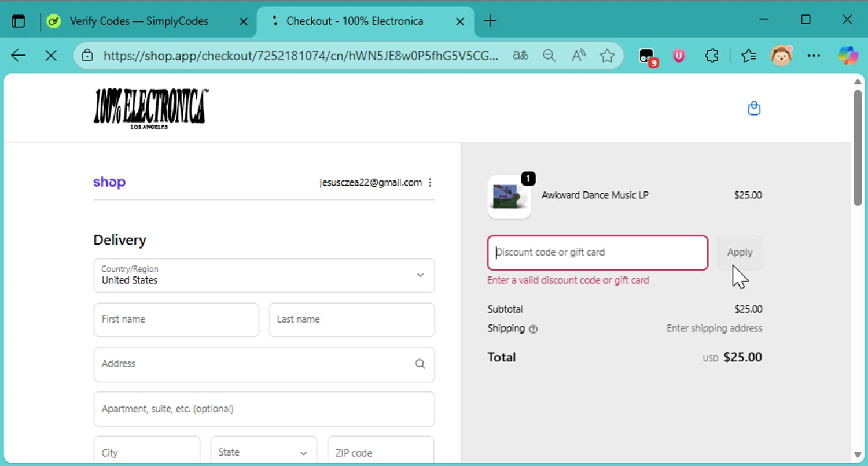Click the 100% Electronica store logo
The image size is (868, 466).
150,108
